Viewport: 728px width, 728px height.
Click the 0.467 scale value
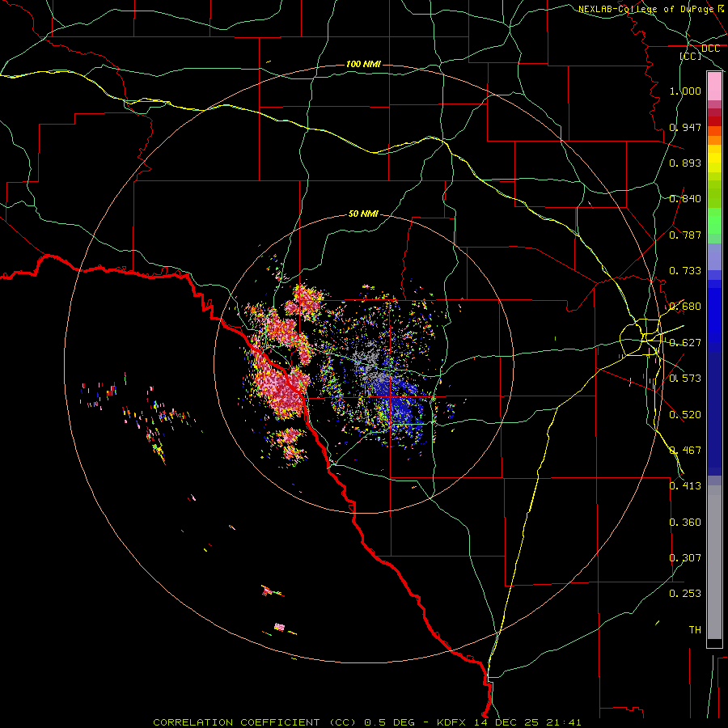685,451
